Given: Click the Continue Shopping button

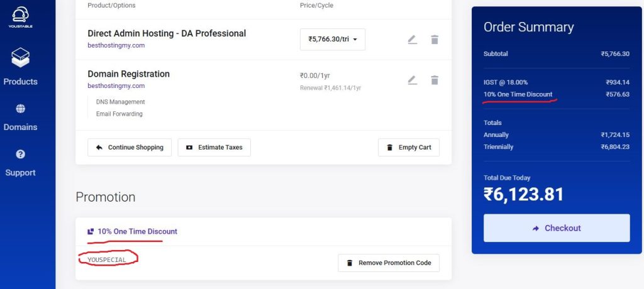Looking at the screenshot, I should pyautogui.click(x=130, y=148).
